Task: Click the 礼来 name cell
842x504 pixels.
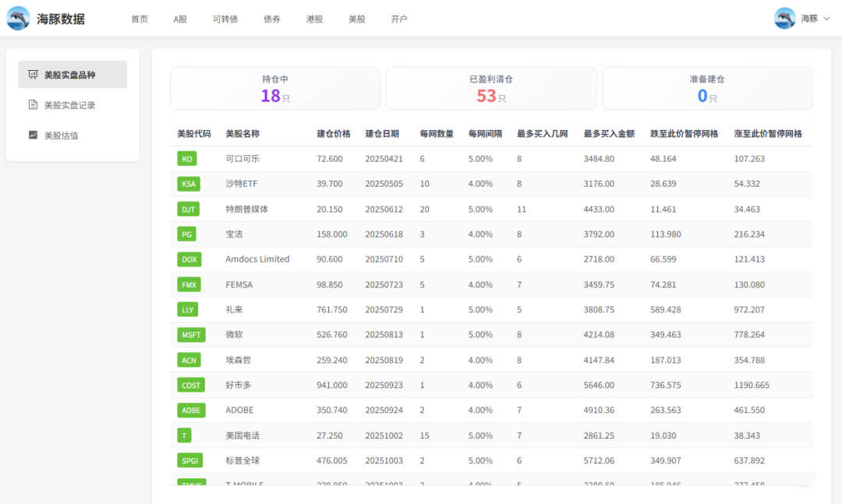Action: pyautogui.click(x=234, y=310)
